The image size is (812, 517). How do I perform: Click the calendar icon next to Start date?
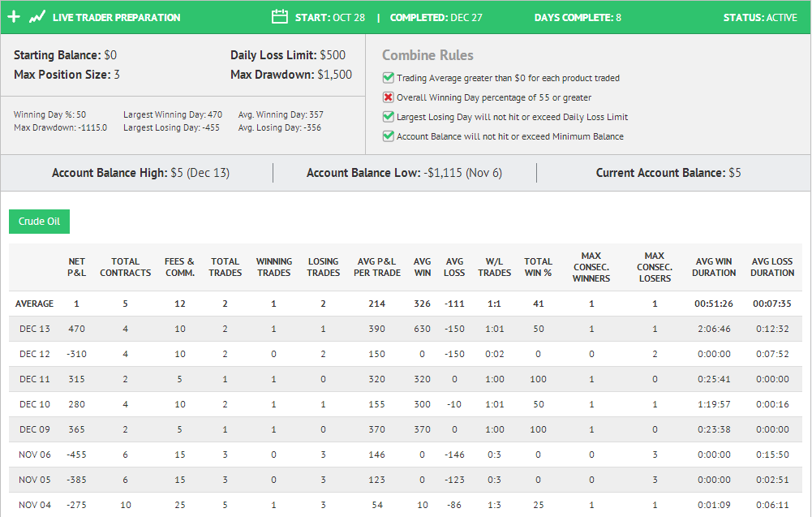tap(280, 16)
